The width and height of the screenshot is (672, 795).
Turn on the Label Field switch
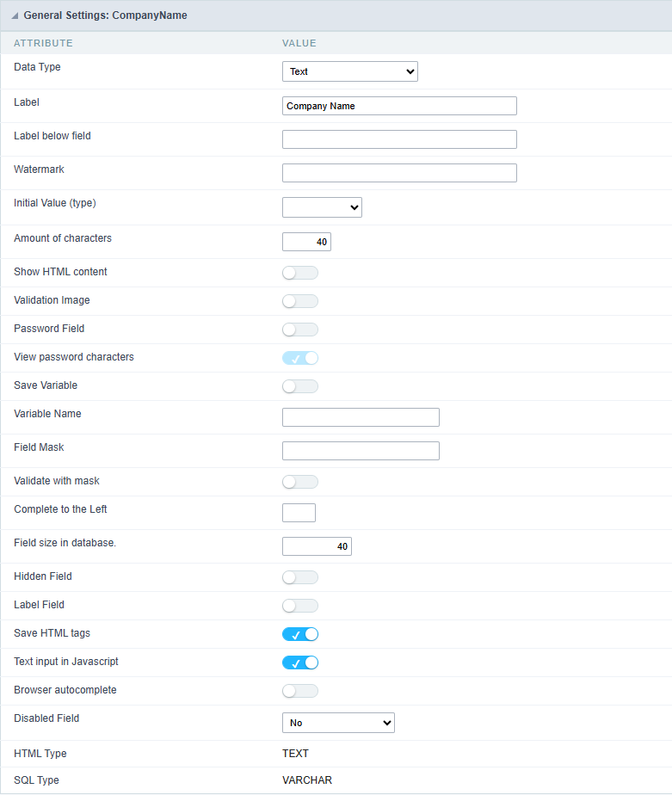pos(300,606)
